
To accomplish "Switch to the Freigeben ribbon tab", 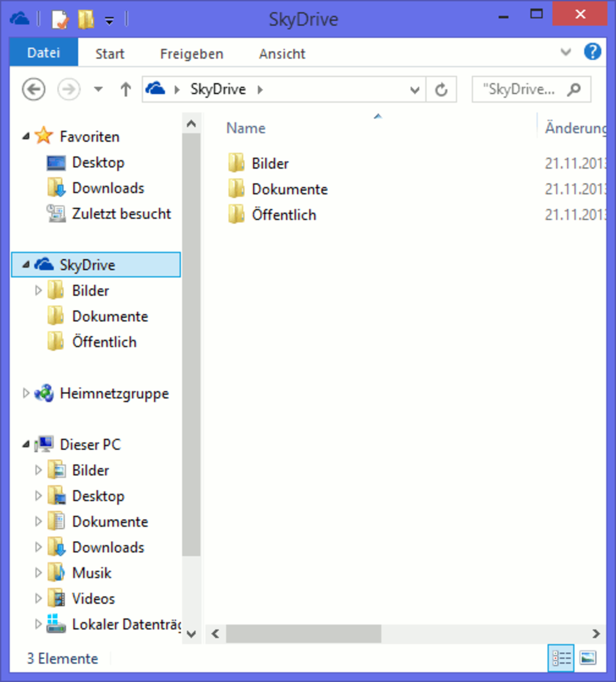I will [191, 54].
